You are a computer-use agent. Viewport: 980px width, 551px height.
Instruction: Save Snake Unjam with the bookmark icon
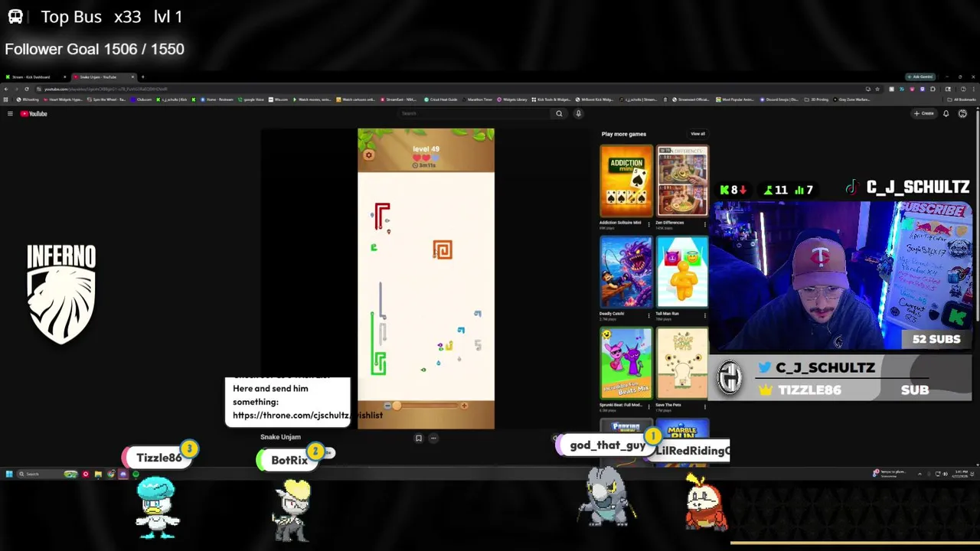coord(419,439)
